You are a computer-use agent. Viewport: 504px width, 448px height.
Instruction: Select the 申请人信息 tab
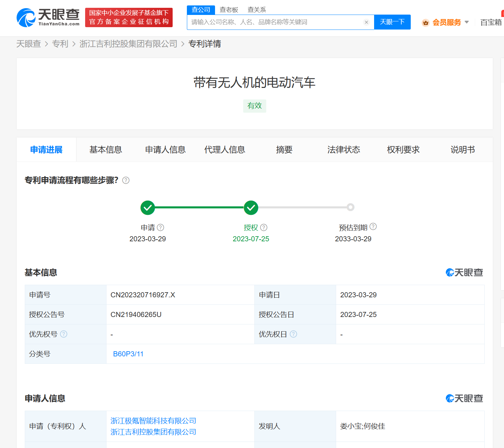point(166,150)
